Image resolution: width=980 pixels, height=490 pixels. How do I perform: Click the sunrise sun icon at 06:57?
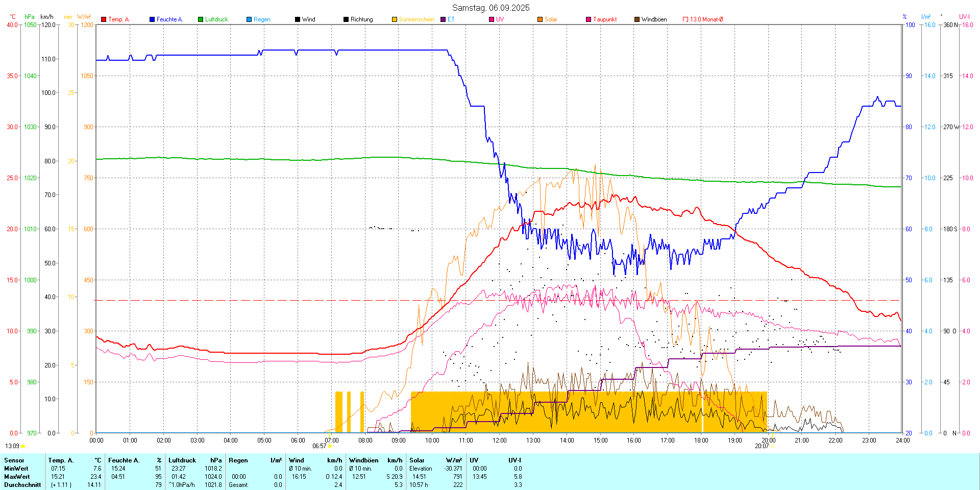click(x=330, y=446)
